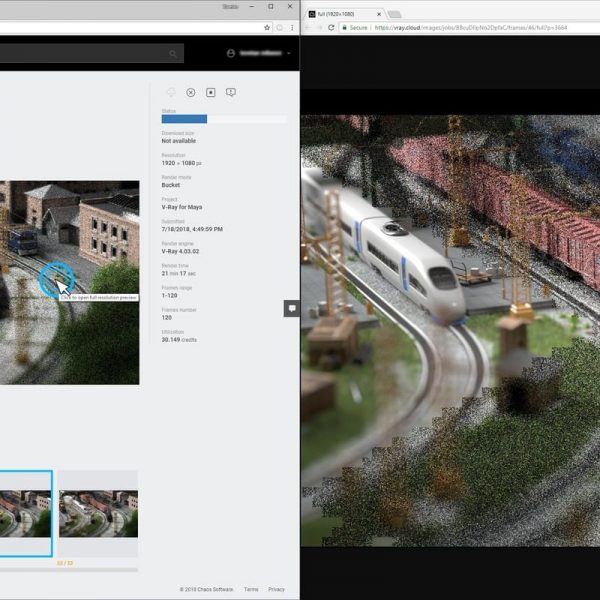
Task: Open a new browser tab
Action: (x=394, y=13)
